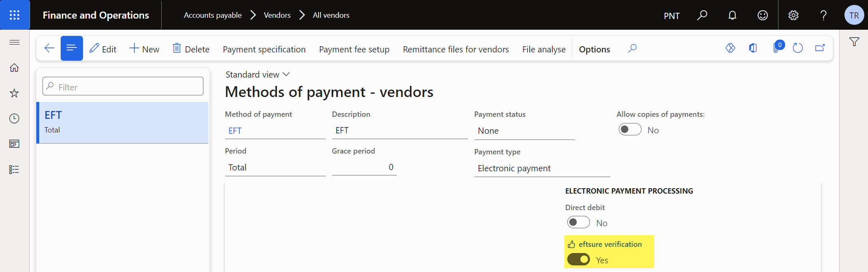Open Modules list icon in the sidebar
Screen dimensions: 868x272
click(x=14, y=170)
